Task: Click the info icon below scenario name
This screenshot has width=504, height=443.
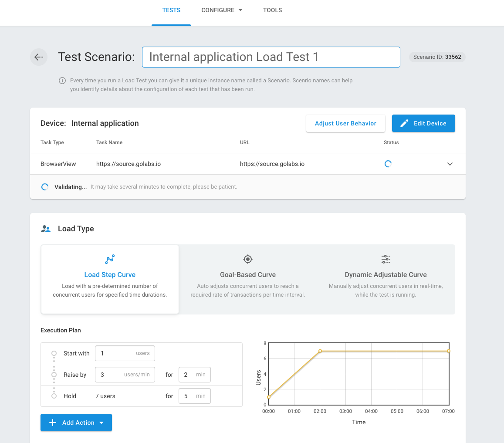Action: pos(63,81)
